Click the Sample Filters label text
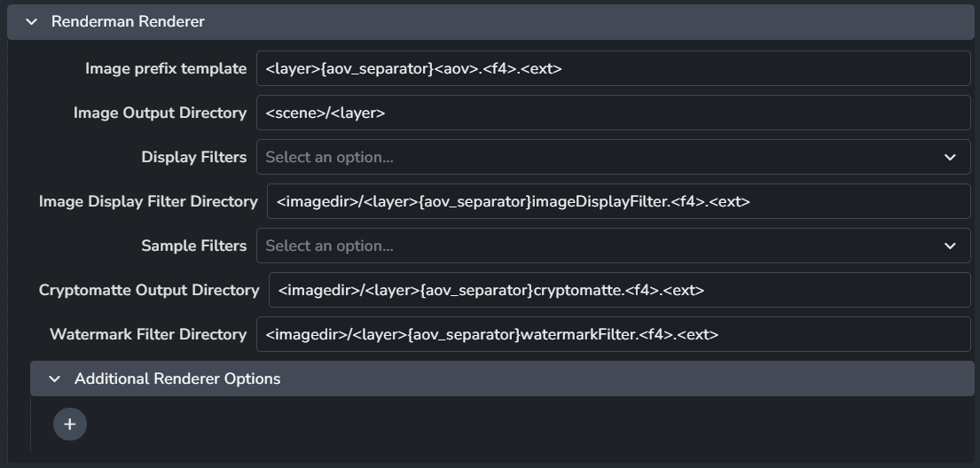 coord(193,246)
